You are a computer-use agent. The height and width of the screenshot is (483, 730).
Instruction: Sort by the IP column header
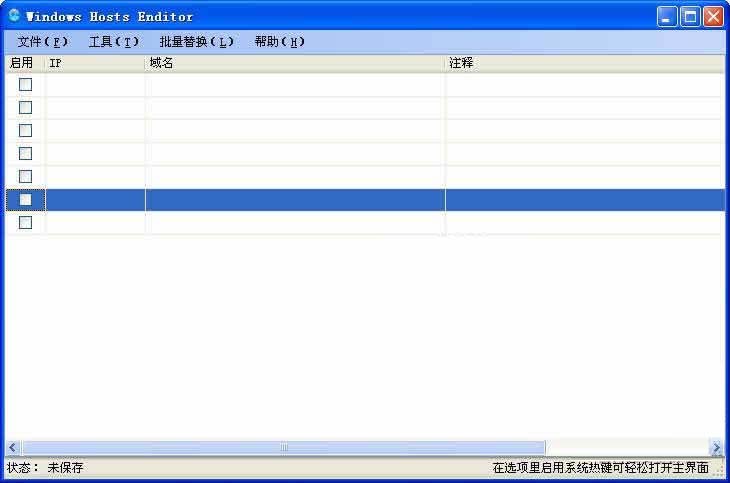tap(95, 63)
